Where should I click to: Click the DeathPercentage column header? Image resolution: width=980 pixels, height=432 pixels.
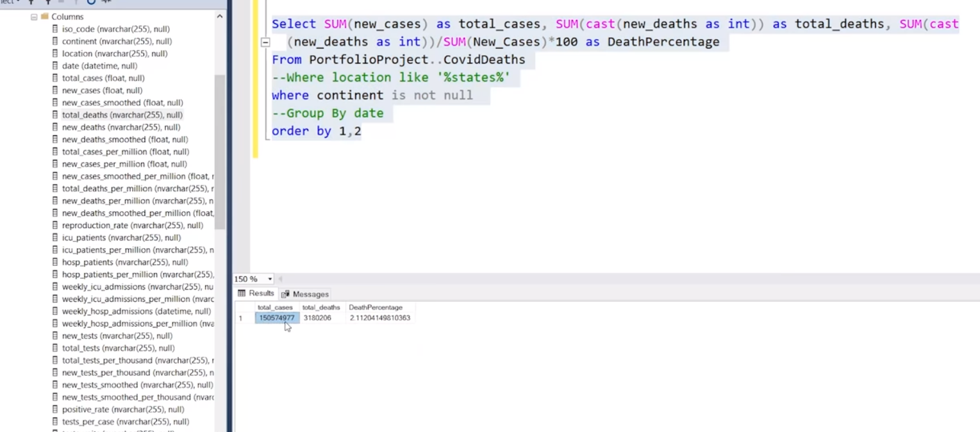click(x=375, y=307)
